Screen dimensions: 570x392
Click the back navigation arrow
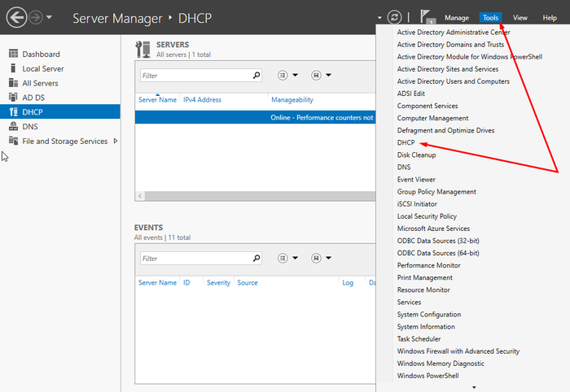pos(15,17)
